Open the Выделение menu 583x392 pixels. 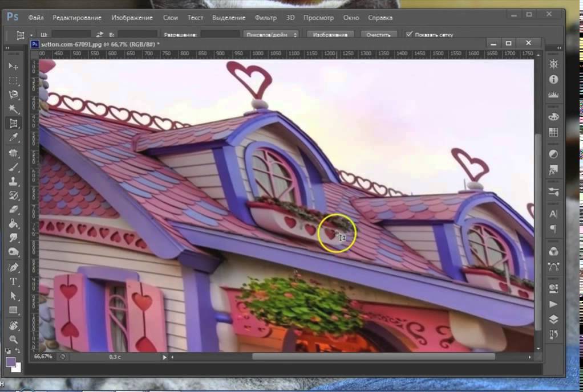tap(229, 18)
